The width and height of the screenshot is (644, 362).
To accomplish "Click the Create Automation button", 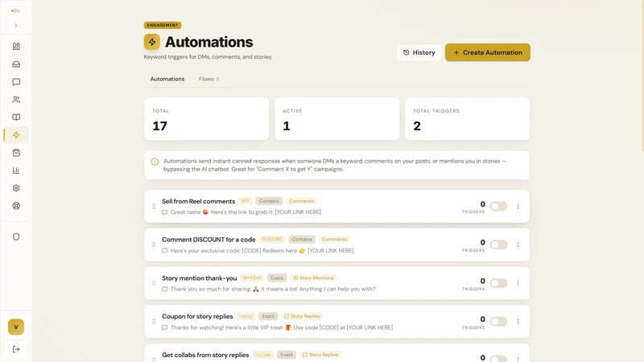I will coord(488,52).
